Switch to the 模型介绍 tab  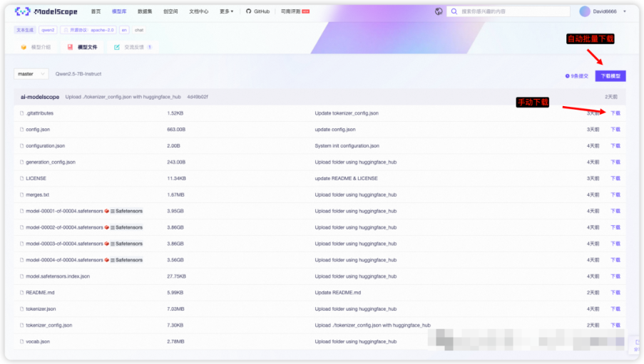[x=36, y=47]
